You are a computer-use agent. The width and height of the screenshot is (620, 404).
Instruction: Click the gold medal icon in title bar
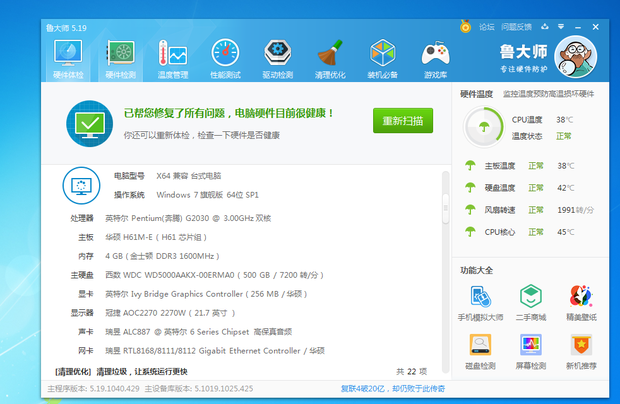click(x=465, y=26)
